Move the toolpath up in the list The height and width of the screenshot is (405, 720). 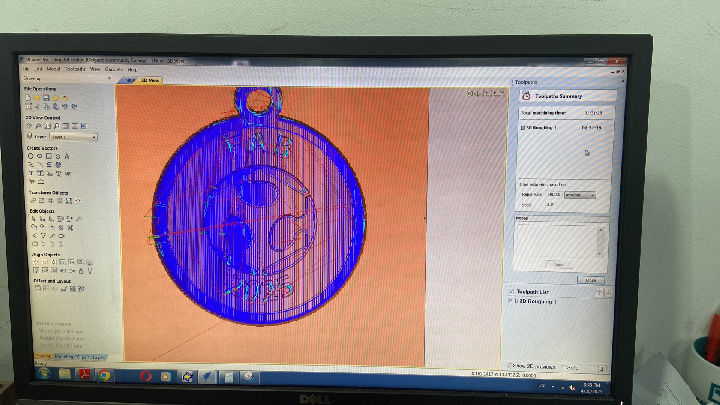click(x=599, y=292)
